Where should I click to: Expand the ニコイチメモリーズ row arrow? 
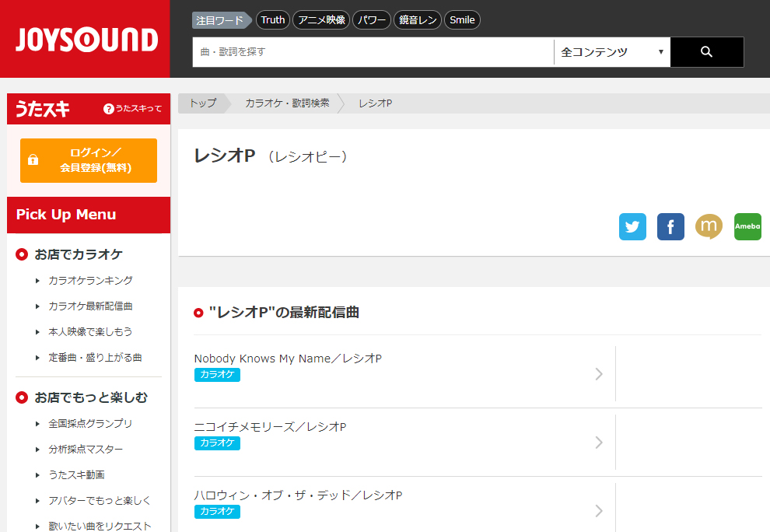pyautogui.click(x=598, y=443)
